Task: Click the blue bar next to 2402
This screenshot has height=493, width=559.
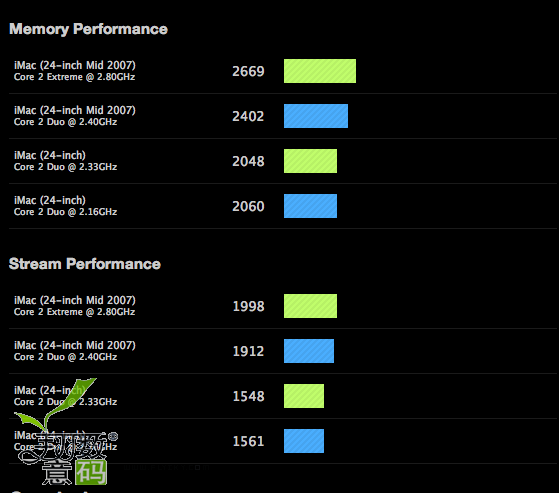Action: [316, 116]
